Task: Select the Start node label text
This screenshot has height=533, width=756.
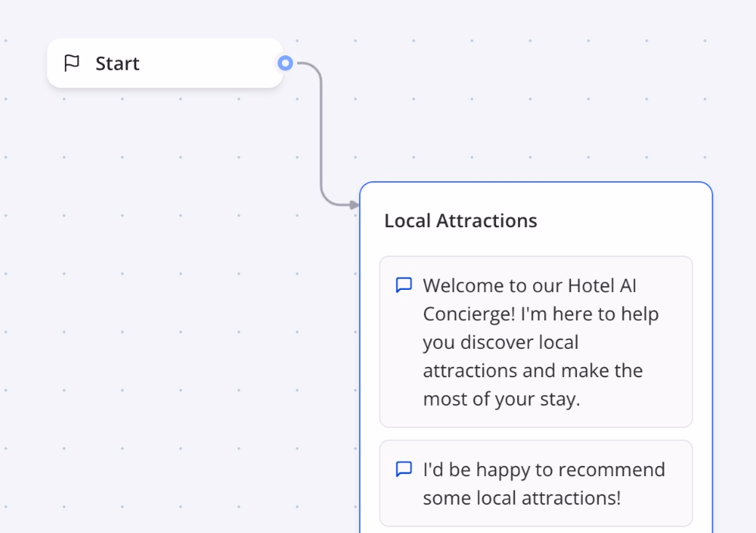Action: tap(117, 64)
